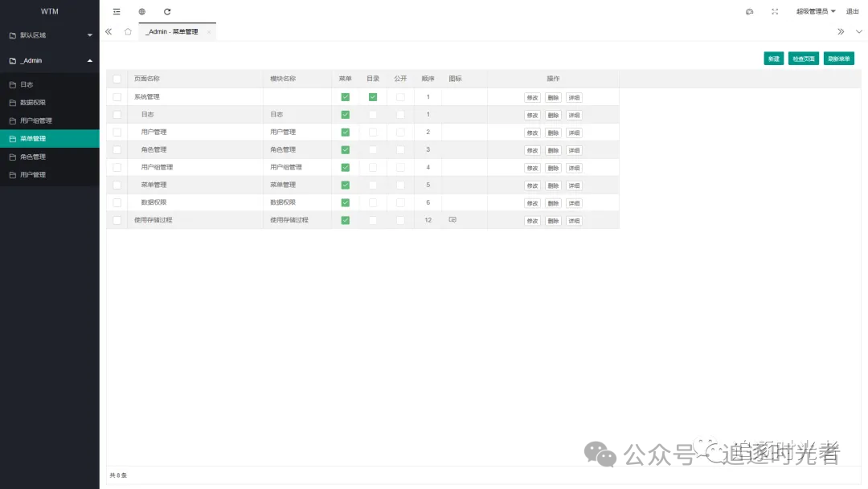Viewport: 868px width, 489px height.
Task: Click 详细 for the 用户管理 row
Action: click(574, 133)
